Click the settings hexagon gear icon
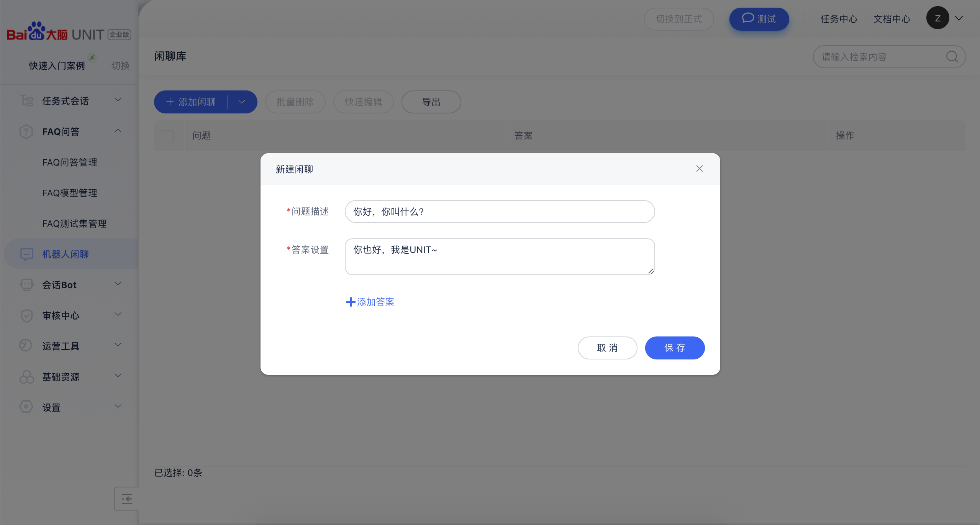The height and width of the screenshot is (525, 980). (26, 407)
